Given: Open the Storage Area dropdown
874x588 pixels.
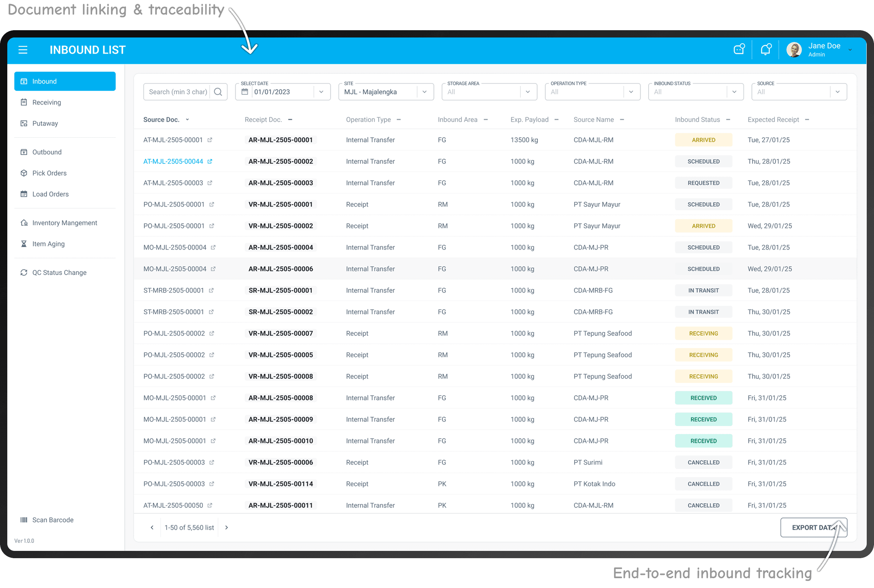Looking at the screenshot, I should (528, 92).
